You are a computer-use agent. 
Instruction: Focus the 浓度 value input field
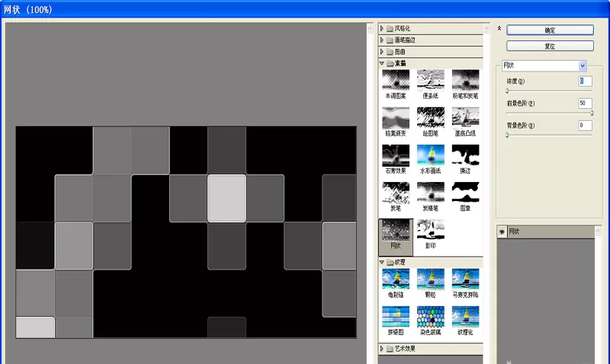point(585,81)
